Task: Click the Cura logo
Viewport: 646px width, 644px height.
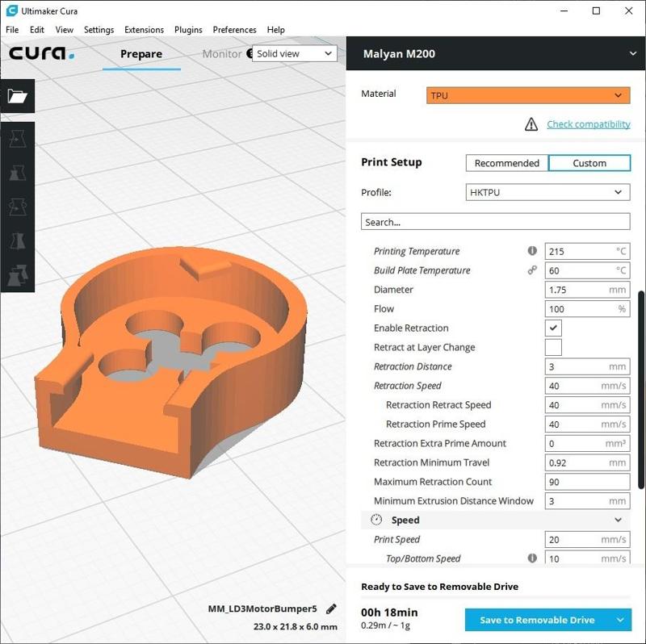Action: click(x=42, y=53)
